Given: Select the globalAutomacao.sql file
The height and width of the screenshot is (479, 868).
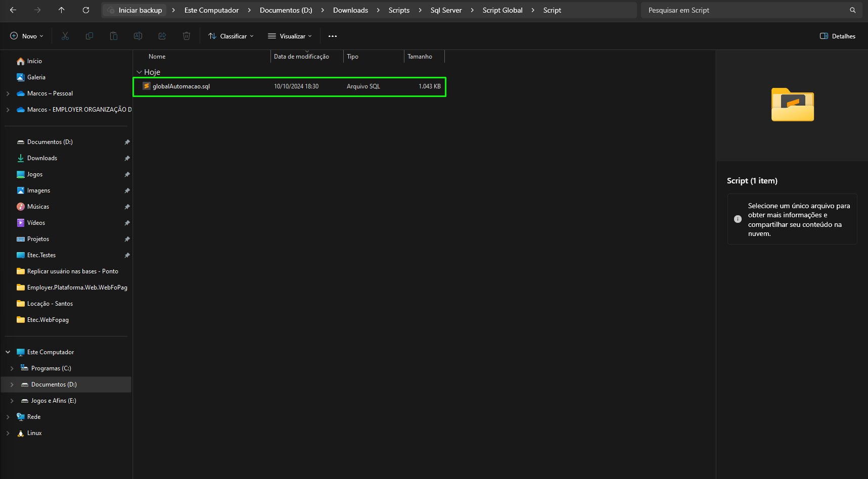Looking at the screenshot, I should click(290, 86).
